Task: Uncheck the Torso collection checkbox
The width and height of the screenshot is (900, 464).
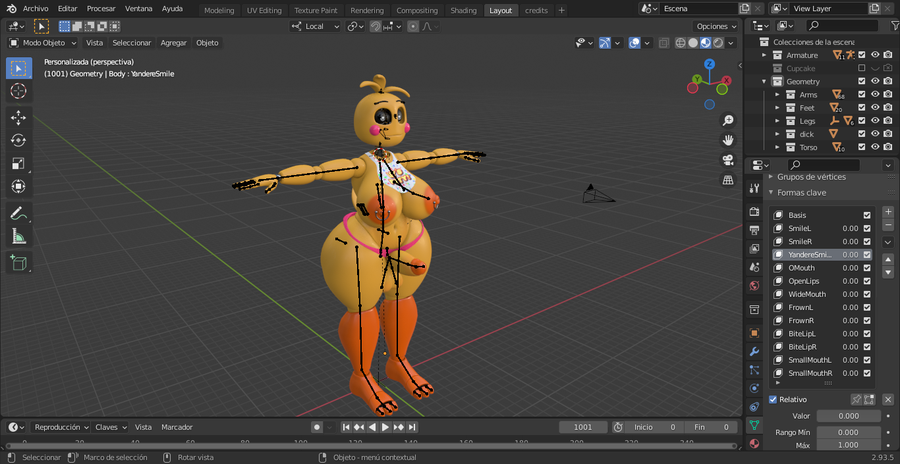Action: pos(862,148)
